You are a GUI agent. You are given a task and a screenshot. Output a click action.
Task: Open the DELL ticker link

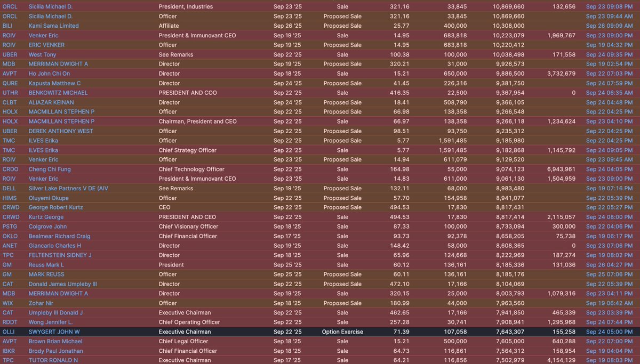coord(9,189)
